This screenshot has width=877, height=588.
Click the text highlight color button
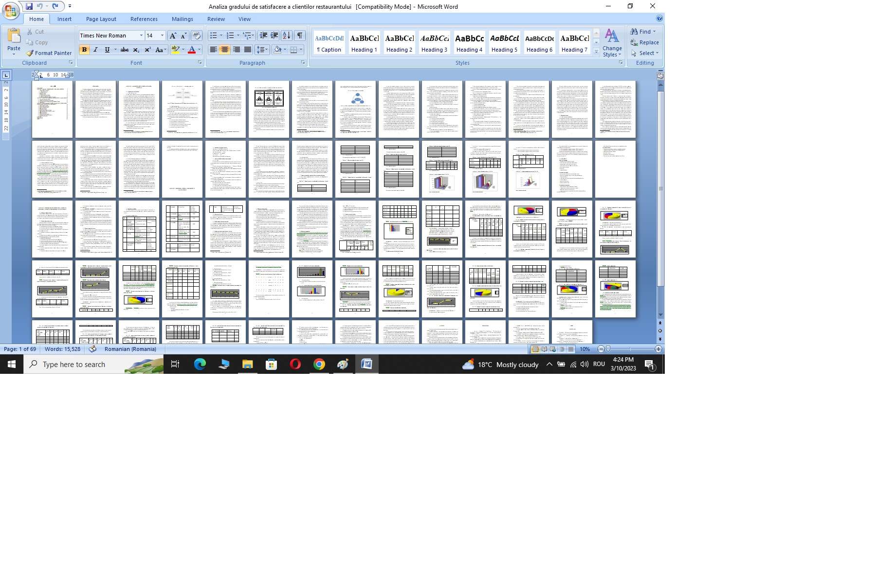pos(175,50)
